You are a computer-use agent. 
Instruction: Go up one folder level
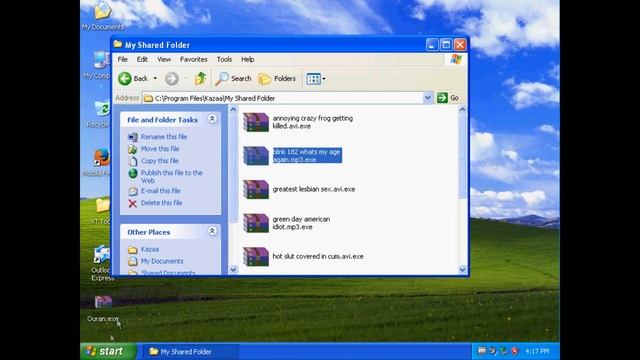point(200,78)
